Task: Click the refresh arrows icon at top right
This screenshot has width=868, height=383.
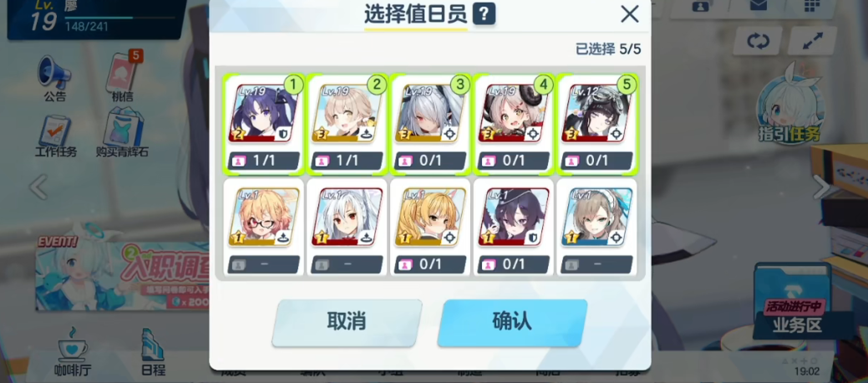Action: pos(758,41)
